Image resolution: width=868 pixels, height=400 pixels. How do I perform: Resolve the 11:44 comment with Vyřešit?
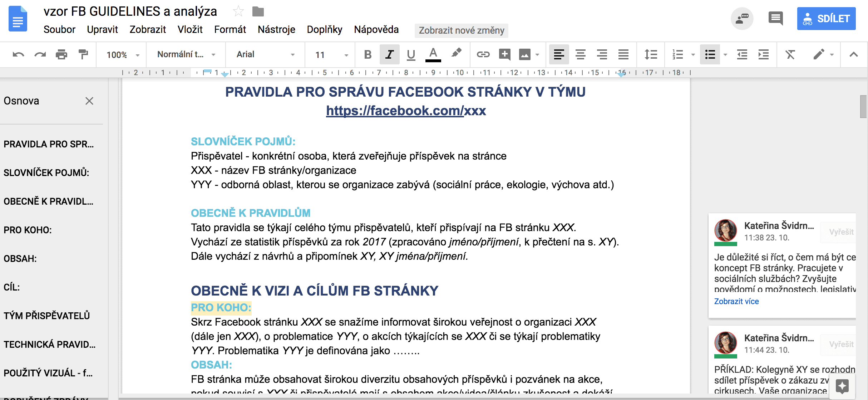coord(841,344)
